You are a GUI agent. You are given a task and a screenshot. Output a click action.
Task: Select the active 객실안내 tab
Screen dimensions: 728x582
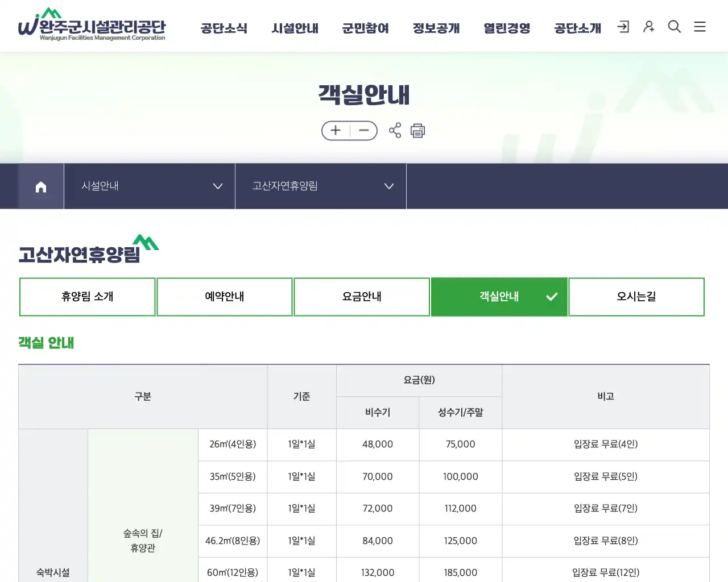[499, 297]
